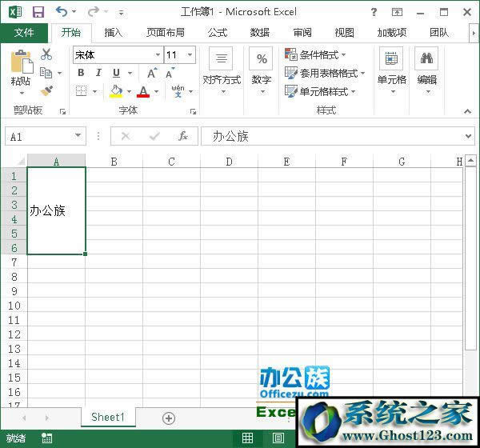Open the Name Box A1 dropdown
Viewport: 480px width, 448px height.
(78, 137)
